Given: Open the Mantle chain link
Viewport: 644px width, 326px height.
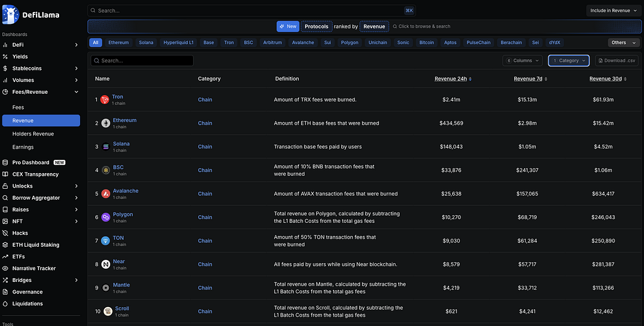Looking at the screenshot, I should tap(121, 285).
